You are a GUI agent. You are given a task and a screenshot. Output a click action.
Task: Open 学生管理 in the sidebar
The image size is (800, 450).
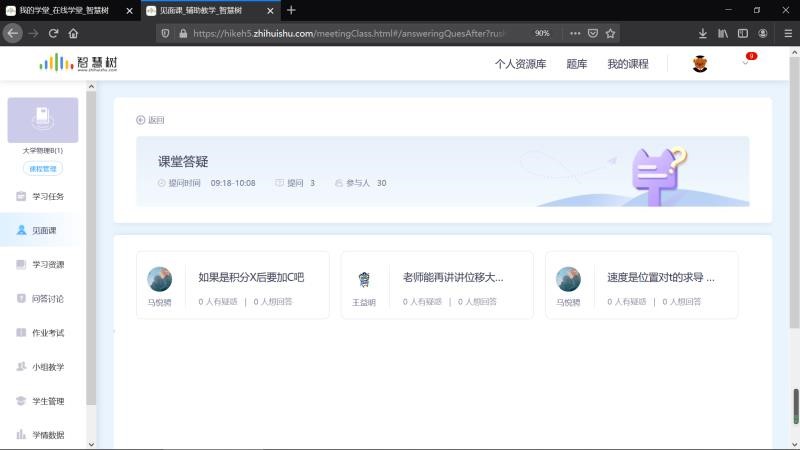(47, 401)
